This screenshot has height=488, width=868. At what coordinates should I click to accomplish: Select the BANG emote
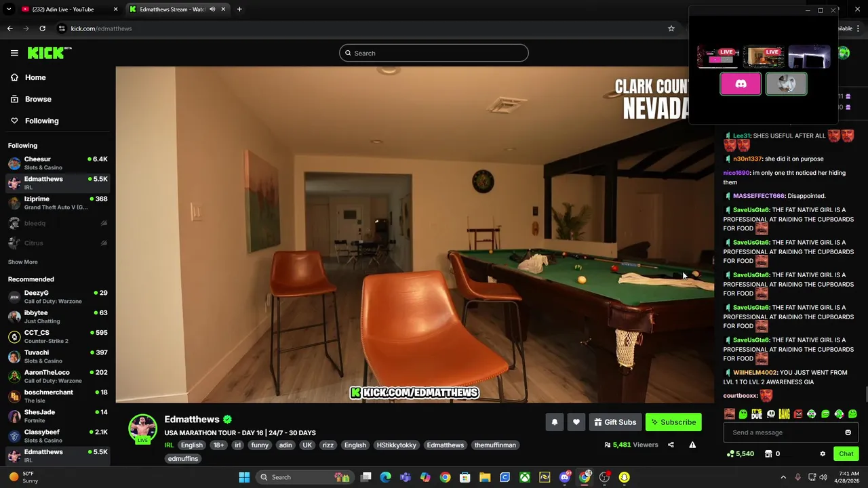784,414
